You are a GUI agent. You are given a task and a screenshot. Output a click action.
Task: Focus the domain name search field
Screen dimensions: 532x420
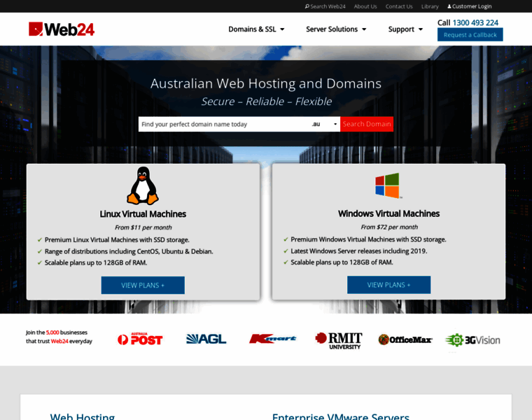(x=224, y=124)
